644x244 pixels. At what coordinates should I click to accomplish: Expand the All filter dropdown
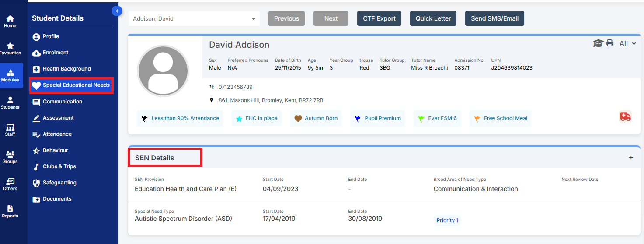coord(627,43)
